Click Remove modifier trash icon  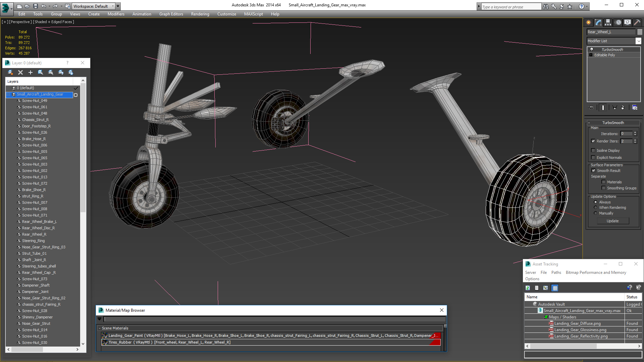[623, 108]
